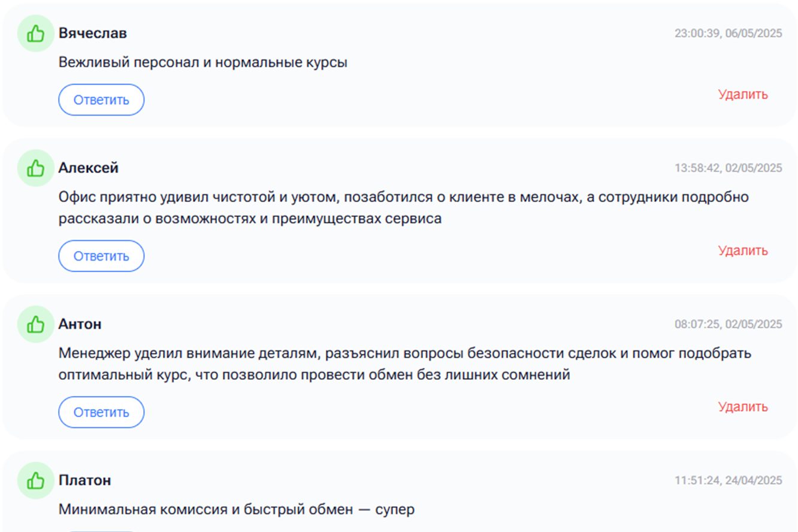Delete Антон's review via Удалить
798x532 pixels.
[743, 407]
